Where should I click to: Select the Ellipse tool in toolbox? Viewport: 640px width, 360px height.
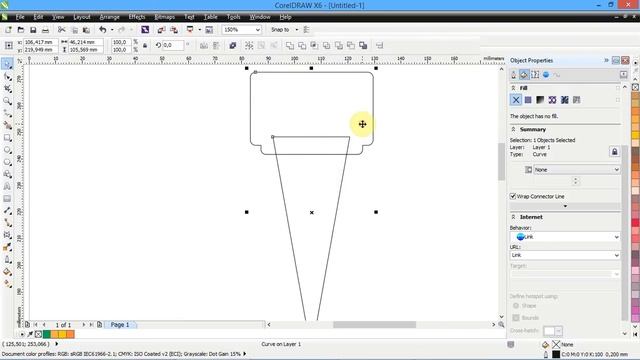[7, 150]
